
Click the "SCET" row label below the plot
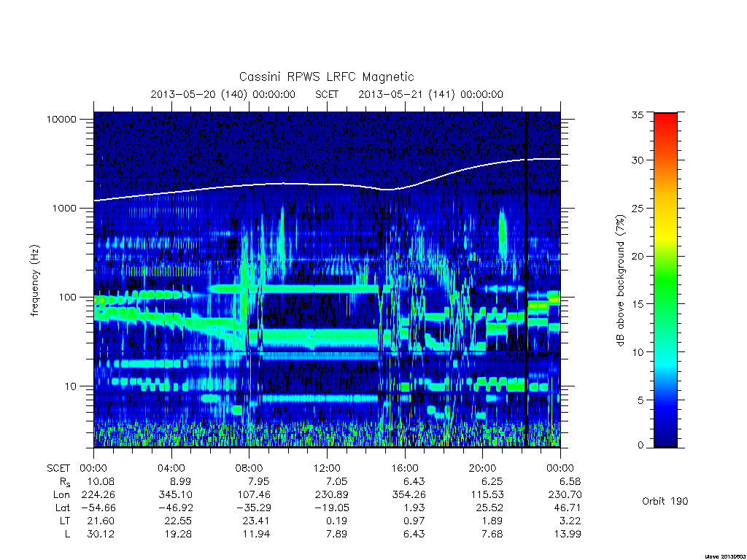click(58, 468)
